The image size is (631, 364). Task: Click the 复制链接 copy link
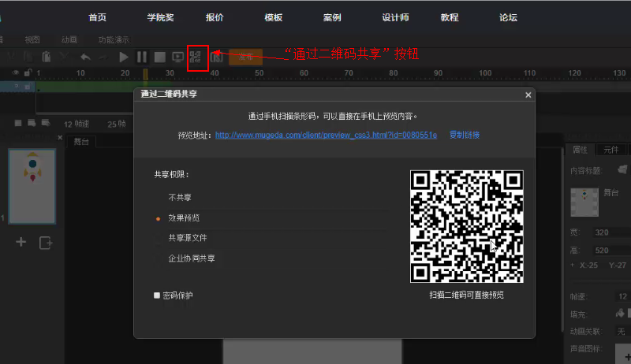pos(465,135)
